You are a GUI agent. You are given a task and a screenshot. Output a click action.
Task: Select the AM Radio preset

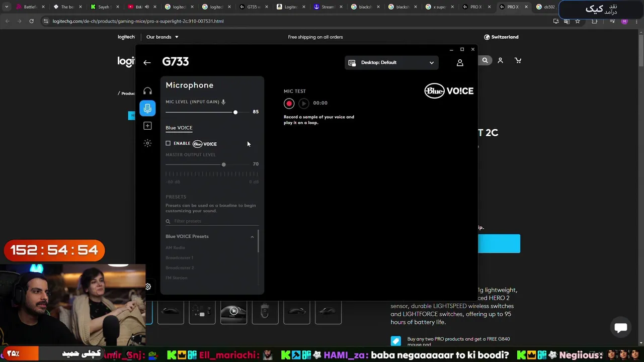click(175, 247)
